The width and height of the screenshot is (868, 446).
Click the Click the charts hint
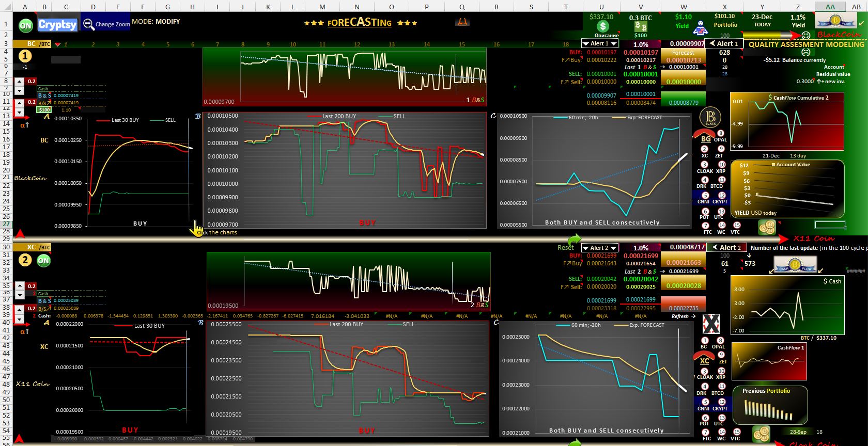pyautogui.click(x=217, y=232)
